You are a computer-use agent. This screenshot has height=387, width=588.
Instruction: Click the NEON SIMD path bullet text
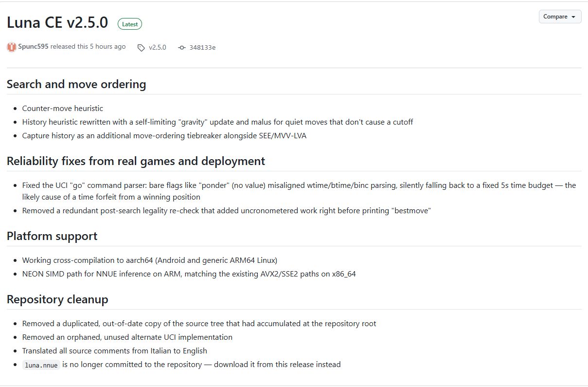click(x=189, y=274)
